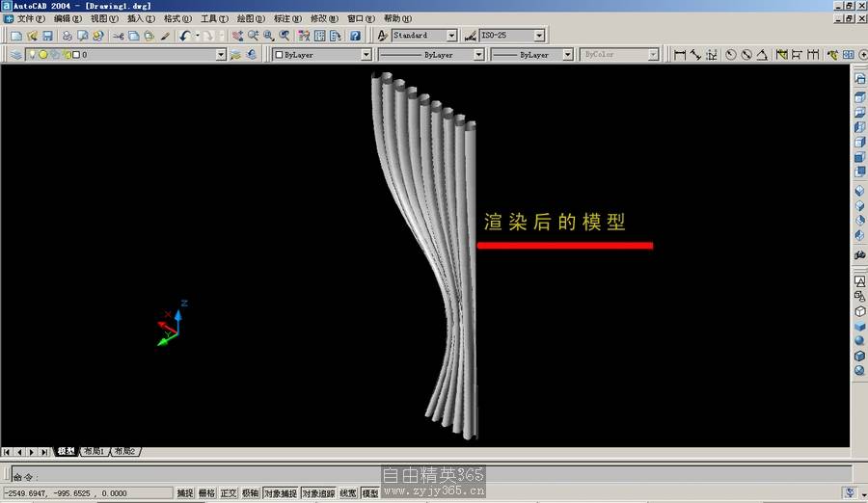Click the 命令 command line input
Viewport: 868px width, 503px height.
386,476
